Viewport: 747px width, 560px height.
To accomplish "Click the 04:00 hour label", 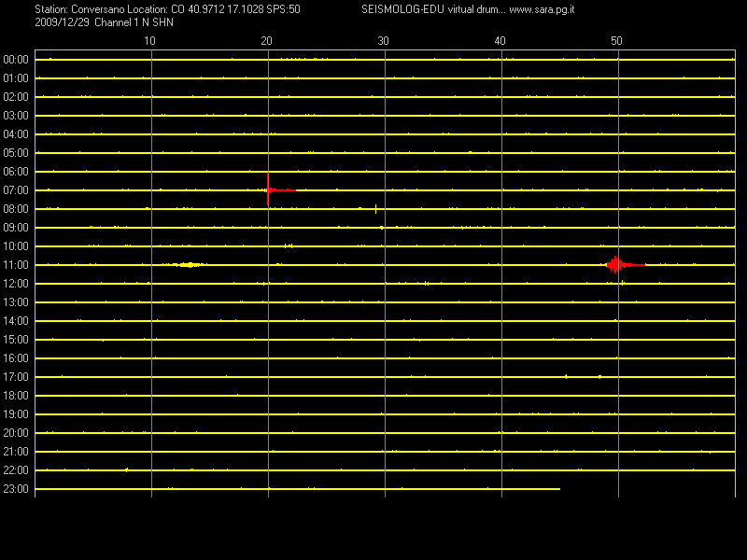I will [16, 134].
